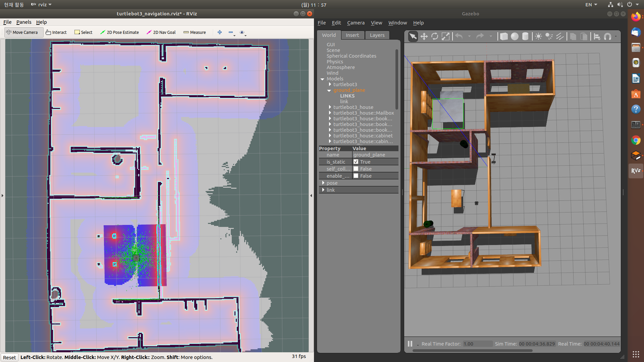Screen dimensions: 644x362
Task: Open Show Applications grid in dock
Action: (x=636, y=354)
